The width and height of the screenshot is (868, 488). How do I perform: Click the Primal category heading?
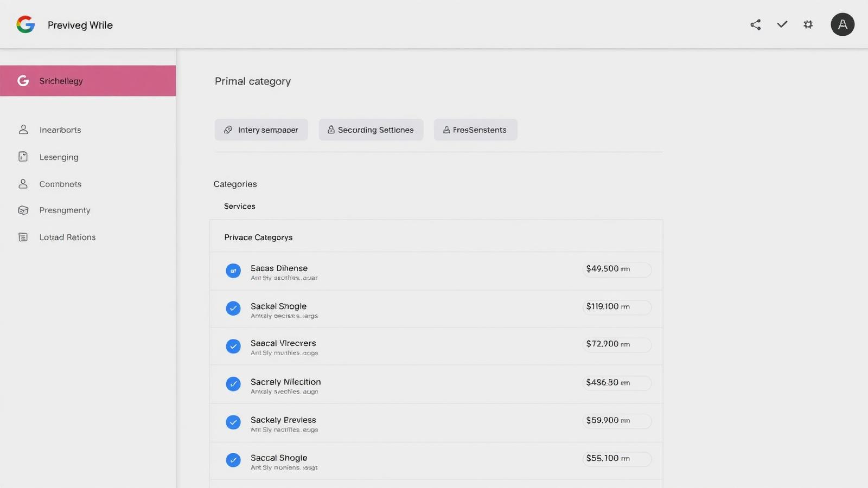tap(253, 81)
